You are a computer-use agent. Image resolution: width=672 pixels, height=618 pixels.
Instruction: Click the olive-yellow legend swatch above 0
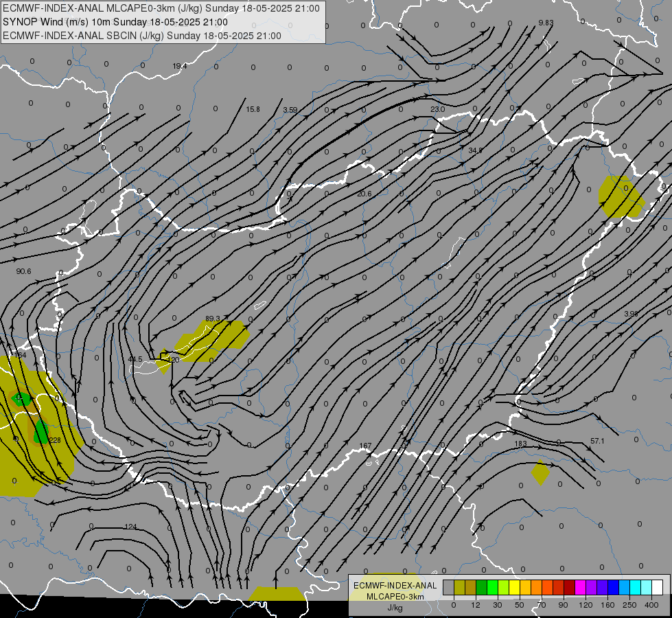(x=459, y=587)
